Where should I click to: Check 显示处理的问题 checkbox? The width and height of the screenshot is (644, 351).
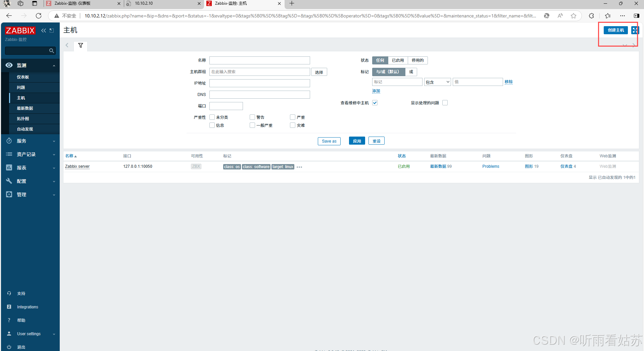click(x=445, y=103)
